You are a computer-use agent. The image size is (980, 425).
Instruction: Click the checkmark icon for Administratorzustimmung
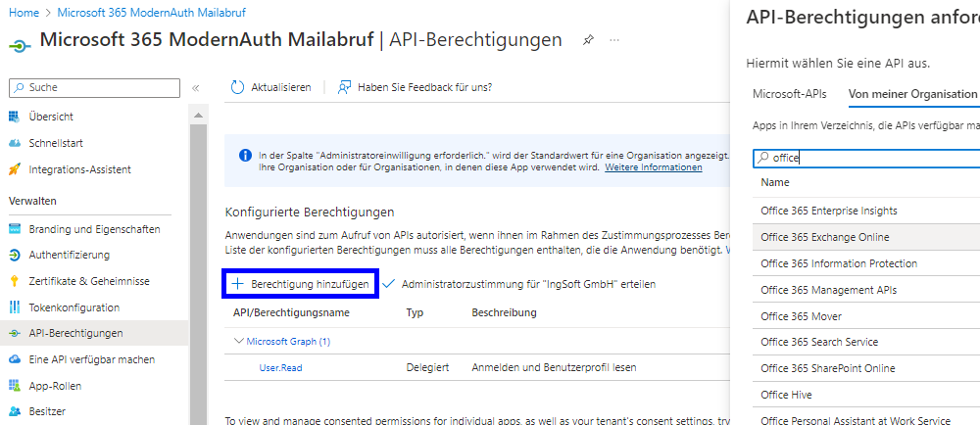tap(389, 284)
